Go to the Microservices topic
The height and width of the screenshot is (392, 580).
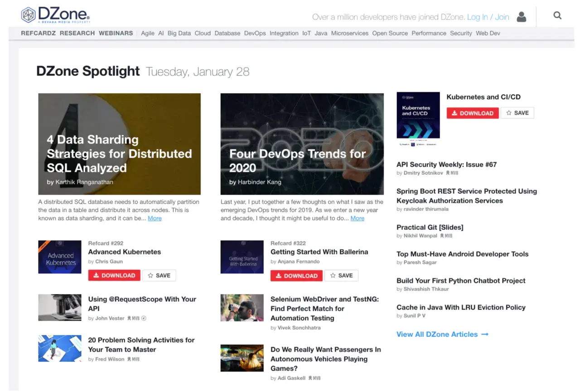(350, 33)
